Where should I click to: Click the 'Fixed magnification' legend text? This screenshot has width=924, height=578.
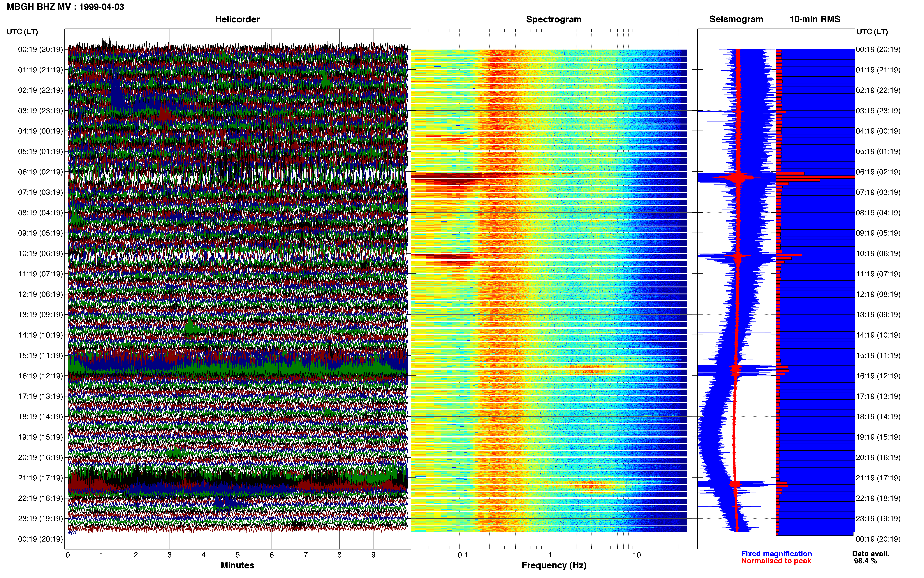pos(776,554)
